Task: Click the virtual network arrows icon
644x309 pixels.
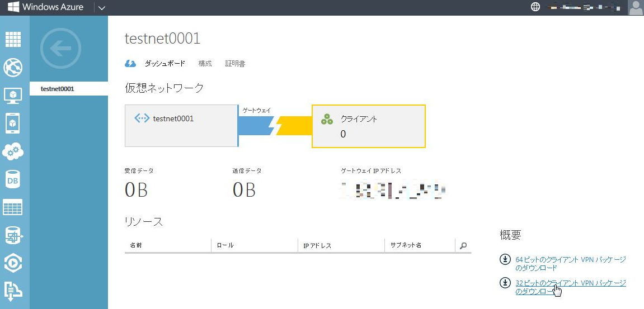Action: coord(142,118)
